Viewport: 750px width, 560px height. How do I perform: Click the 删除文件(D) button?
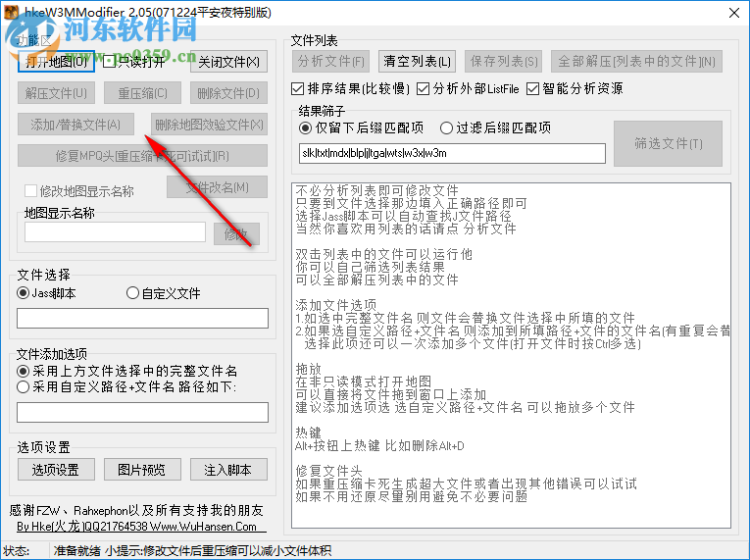[228, 93]
